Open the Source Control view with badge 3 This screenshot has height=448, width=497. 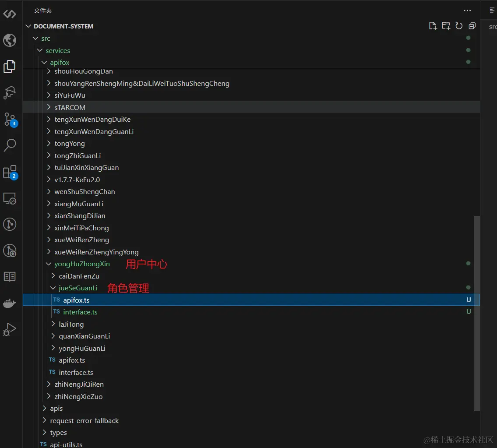(10, 120)
